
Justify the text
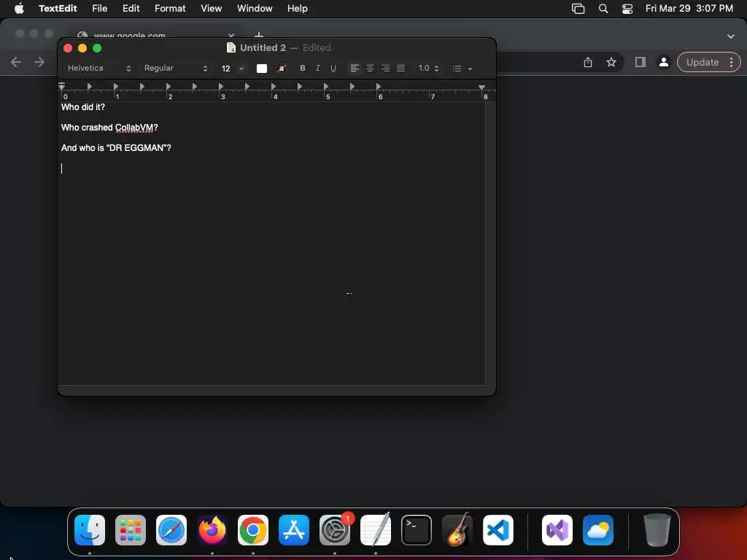[x=400, y=68]
